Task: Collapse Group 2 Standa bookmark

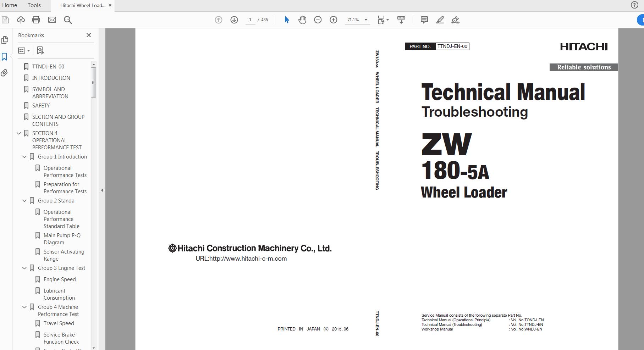Action: click(x=24, y=201)
